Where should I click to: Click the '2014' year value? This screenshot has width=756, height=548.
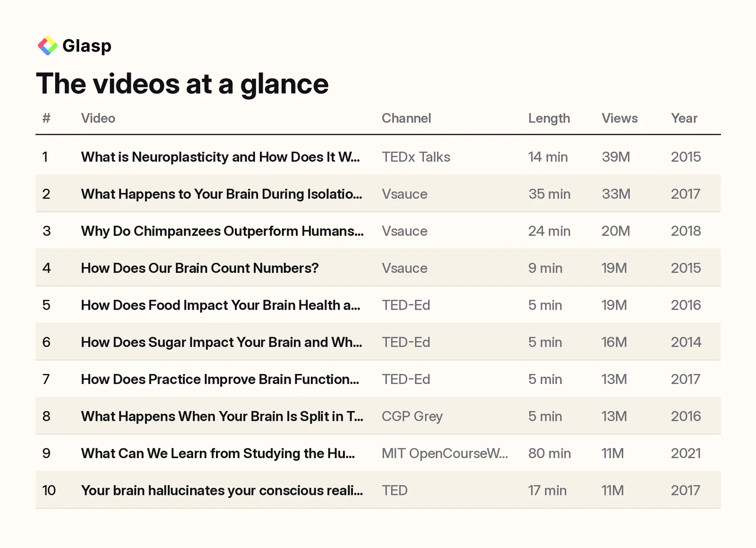pos(686,342)
